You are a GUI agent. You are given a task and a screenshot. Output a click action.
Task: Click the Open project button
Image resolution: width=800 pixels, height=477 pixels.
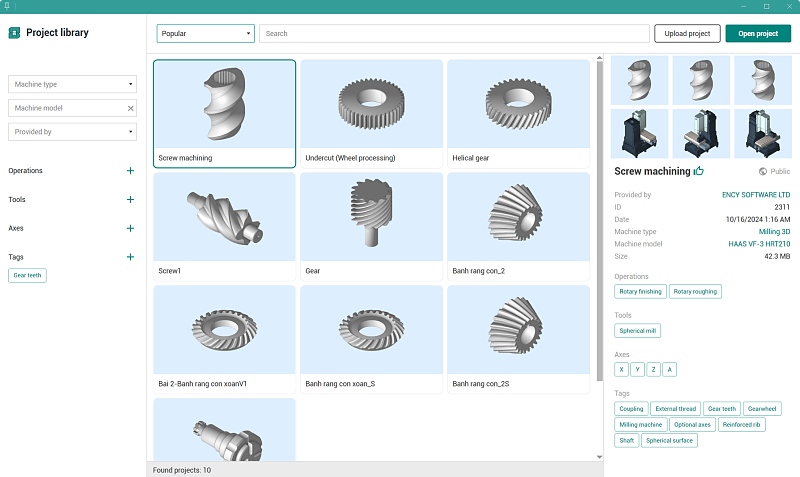pyautogui.click(x=758, y=34)
